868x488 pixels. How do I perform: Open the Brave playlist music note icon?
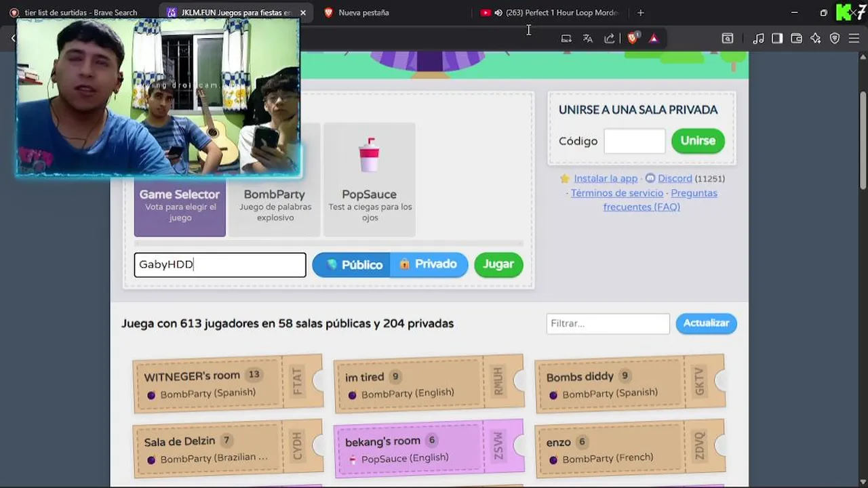[758, 39]
